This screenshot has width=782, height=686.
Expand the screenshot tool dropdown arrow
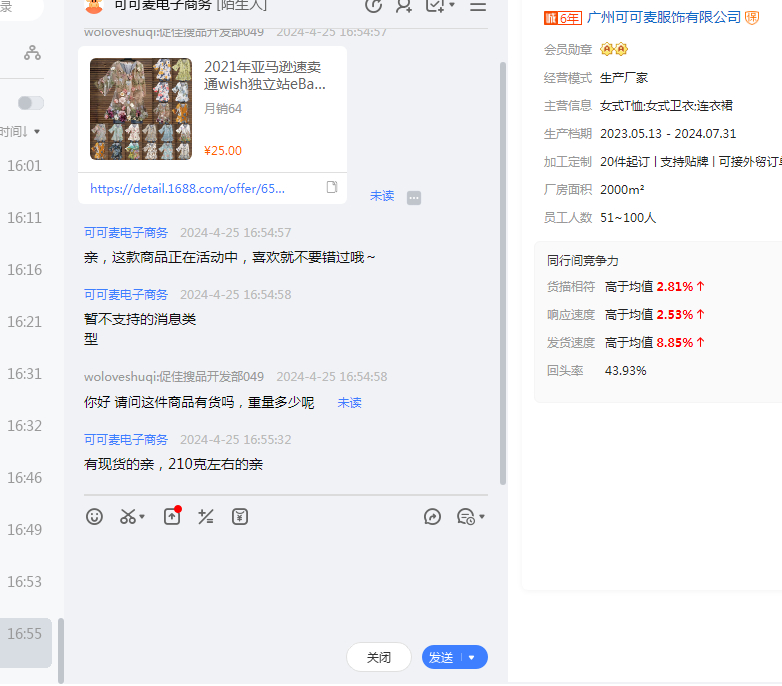pyautogui.click(x=142, y=517)
